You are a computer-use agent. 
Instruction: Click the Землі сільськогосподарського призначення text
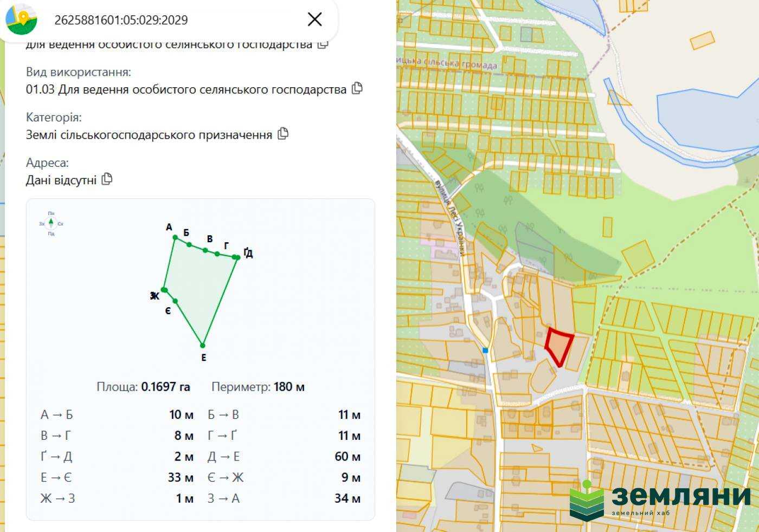149,135
